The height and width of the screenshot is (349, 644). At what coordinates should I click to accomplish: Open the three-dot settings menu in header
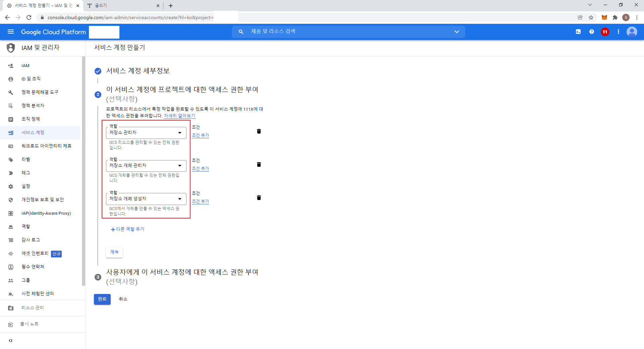click(x=619, y=32)
